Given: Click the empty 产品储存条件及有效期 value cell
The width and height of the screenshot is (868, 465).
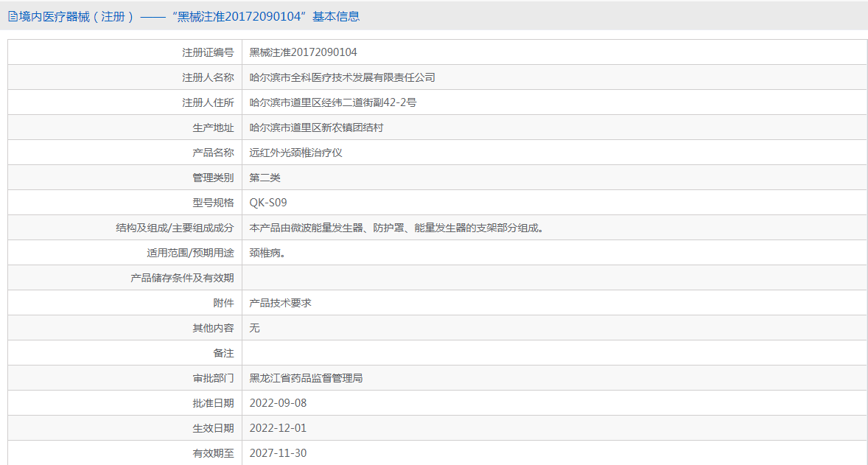Looking at the screenshot, I should (x=554, y=278).
